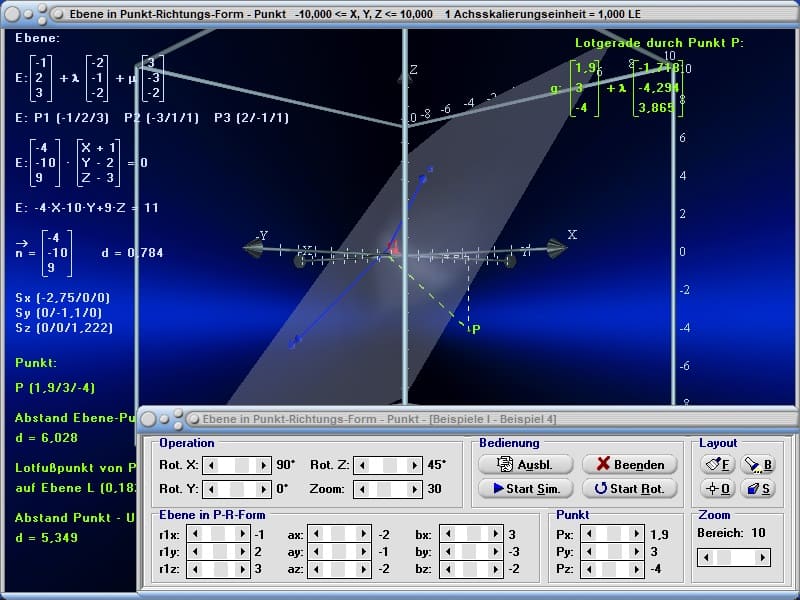Decrease the Operation Zoom value with left arrow
The height and width of the screenshot is (600, 800).
[362, 489]
